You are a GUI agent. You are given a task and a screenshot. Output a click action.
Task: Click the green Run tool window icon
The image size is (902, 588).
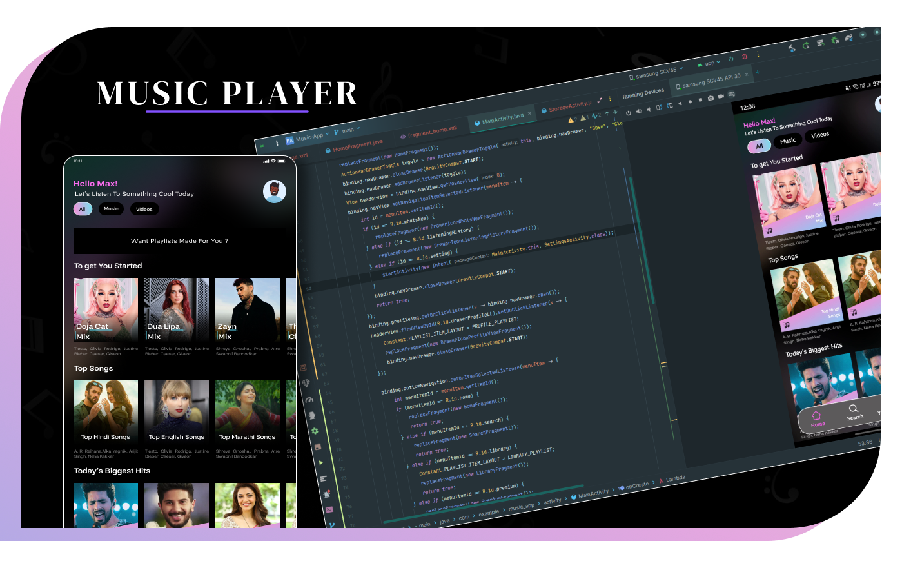(x=321, y=462)
